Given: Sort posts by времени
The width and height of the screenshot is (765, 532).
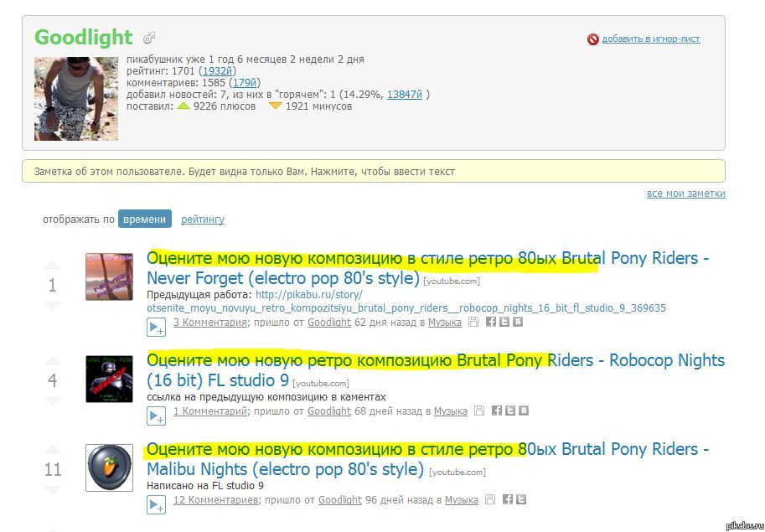Looking at the screenshot, I should coord(144,219).
